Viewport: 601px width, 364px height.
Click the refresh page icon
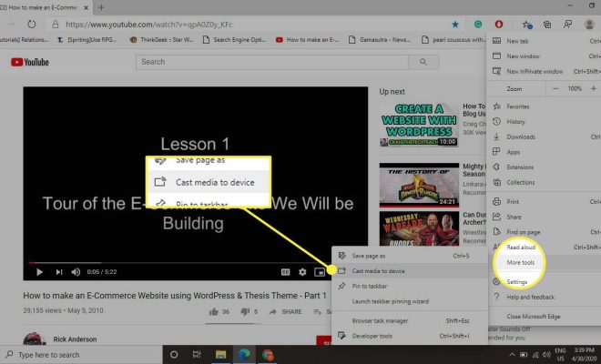[x=32, y=25]
